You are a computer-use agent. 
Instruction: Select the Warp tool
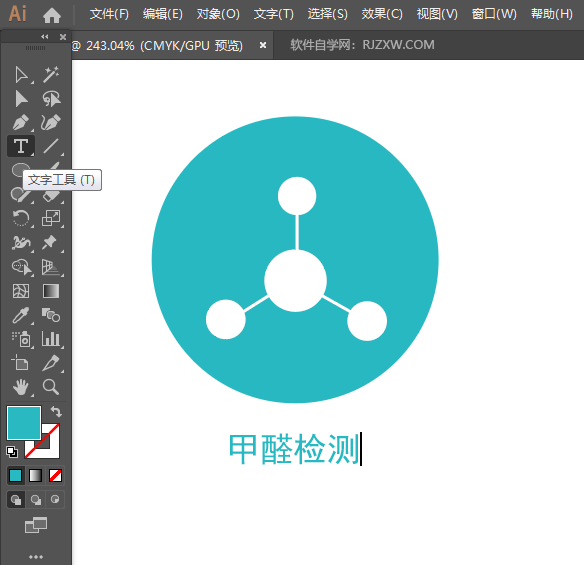[21, 243]
